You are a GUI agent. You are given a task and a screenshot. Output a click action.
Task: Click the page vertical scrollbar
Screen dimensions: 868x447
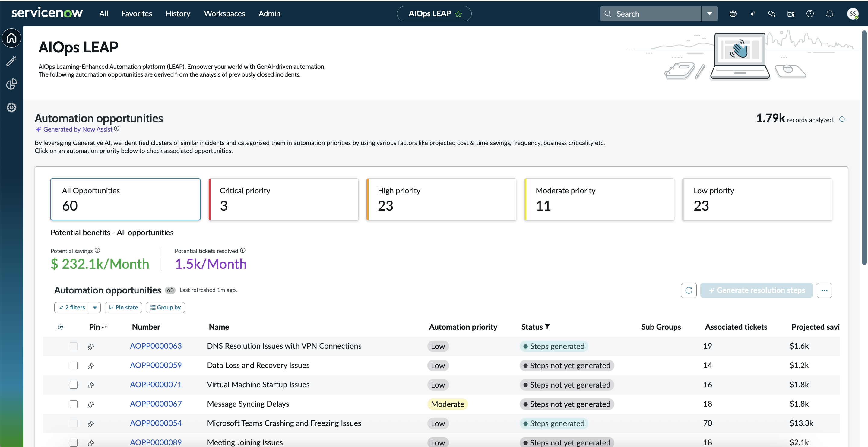pos(864,148)
